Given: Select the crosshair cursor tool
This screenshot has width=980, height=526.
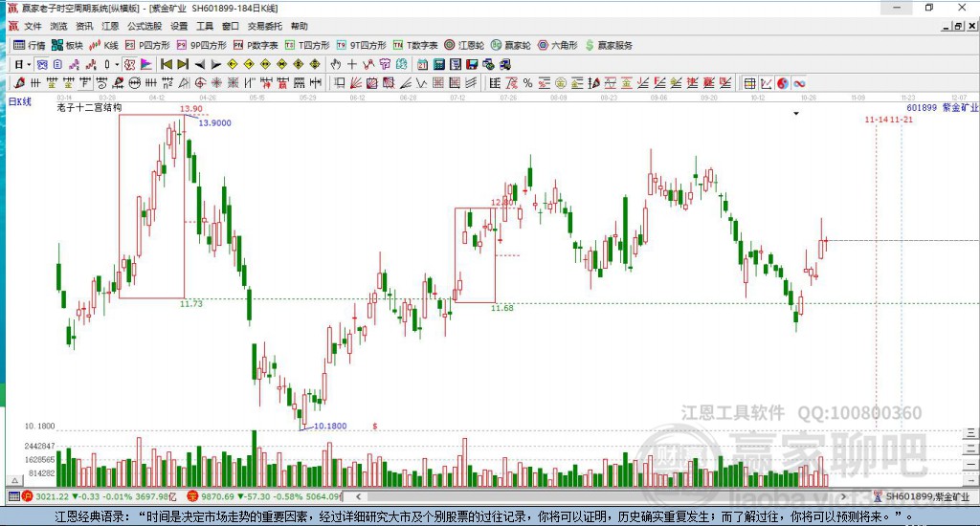Looking at the screenshot, I should click(352, 64).
